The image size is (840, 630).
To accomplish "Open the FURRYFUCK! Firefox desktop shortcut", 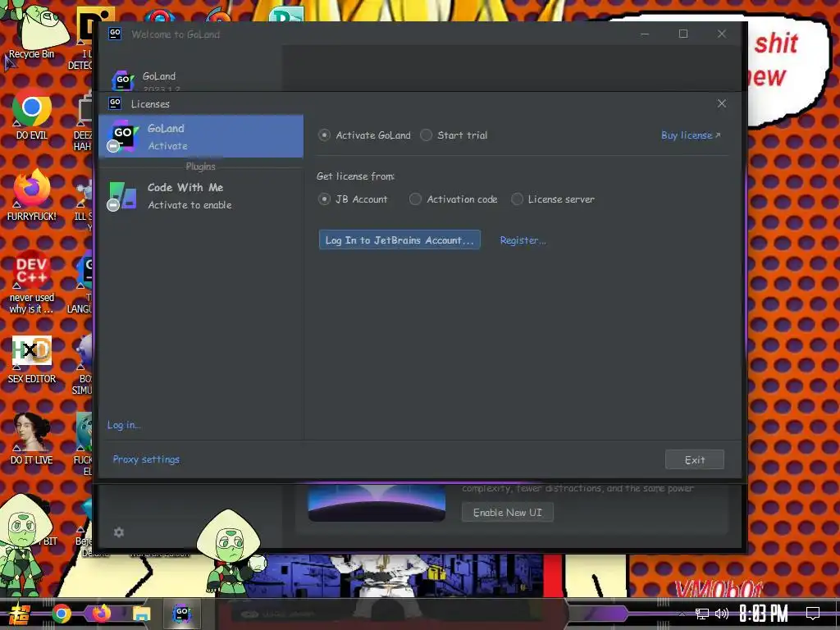I will [32, 195].
